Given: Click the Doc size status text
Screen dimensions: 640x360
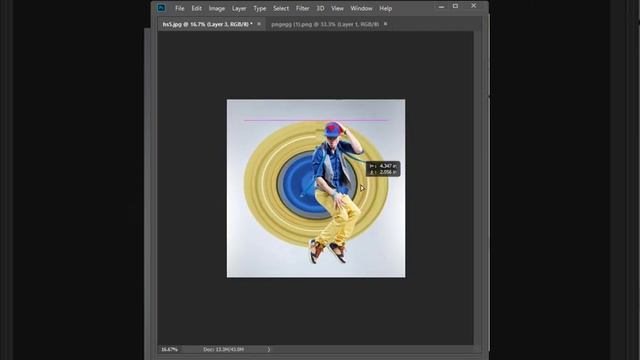Looking at the screenshot, I should [223, 349].
